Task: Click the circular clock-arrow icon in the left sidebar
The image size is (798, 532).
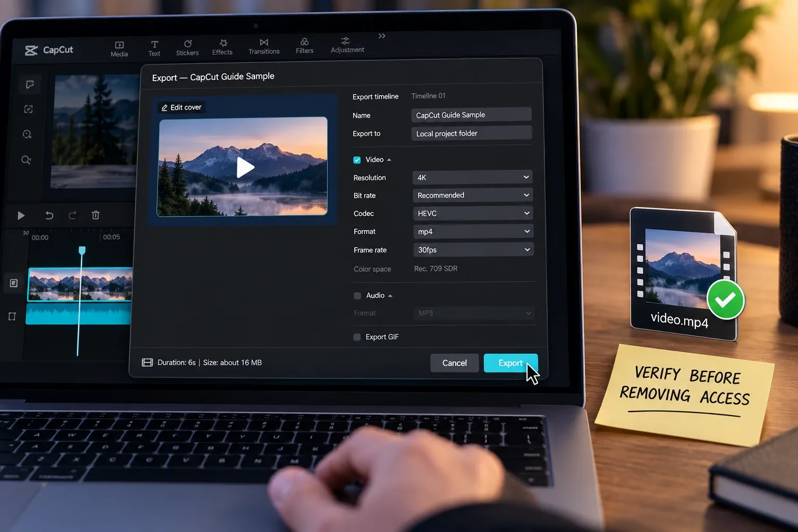Action: (x=27, y=134)
